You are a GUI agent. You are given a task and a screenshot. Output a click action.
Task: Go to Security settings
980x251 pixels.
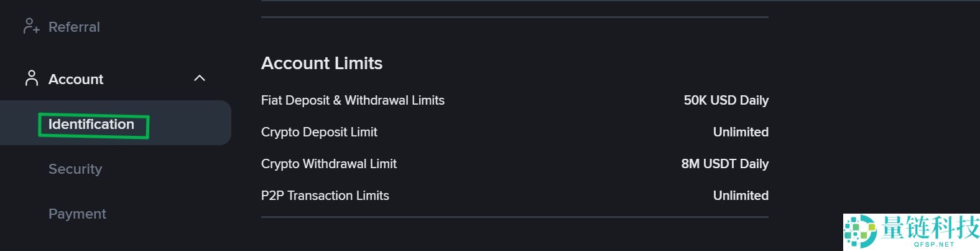click(75, 169)
